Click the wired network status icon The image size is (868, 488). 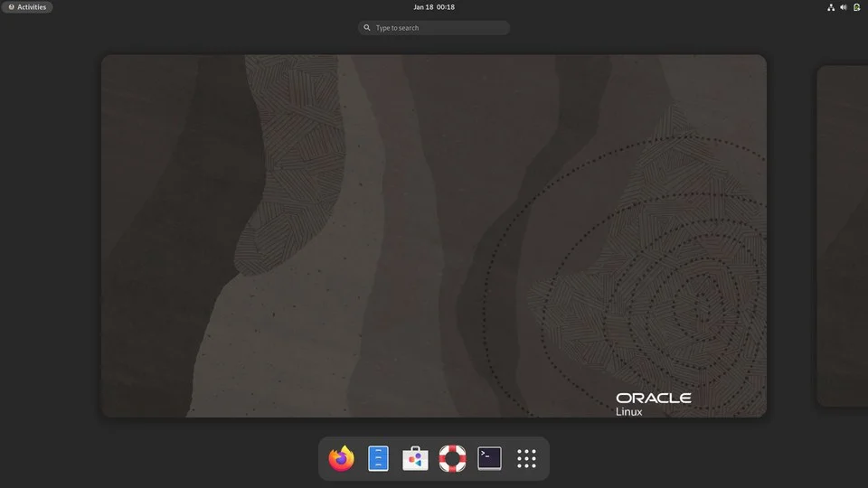coord(831,7)
